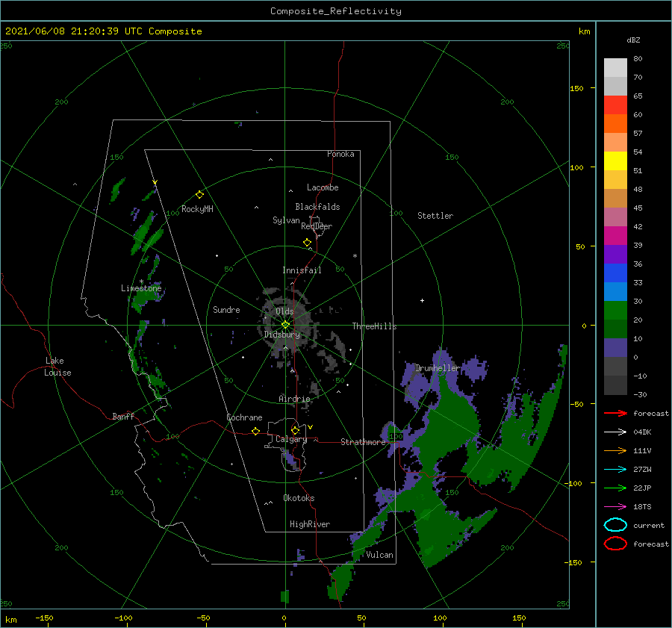Click the dBZ legend heading
The height and width of the screenshot is (628, 672).
pyautogui.click(x=633, y=40)
